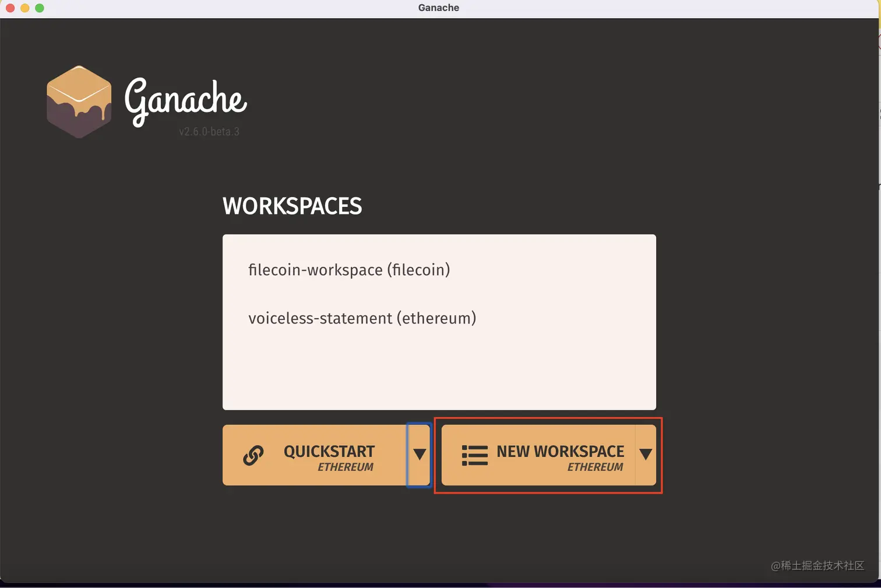Minimize the Ganache window with yellow button
The image size is (881, 588).
coord(24,8)
